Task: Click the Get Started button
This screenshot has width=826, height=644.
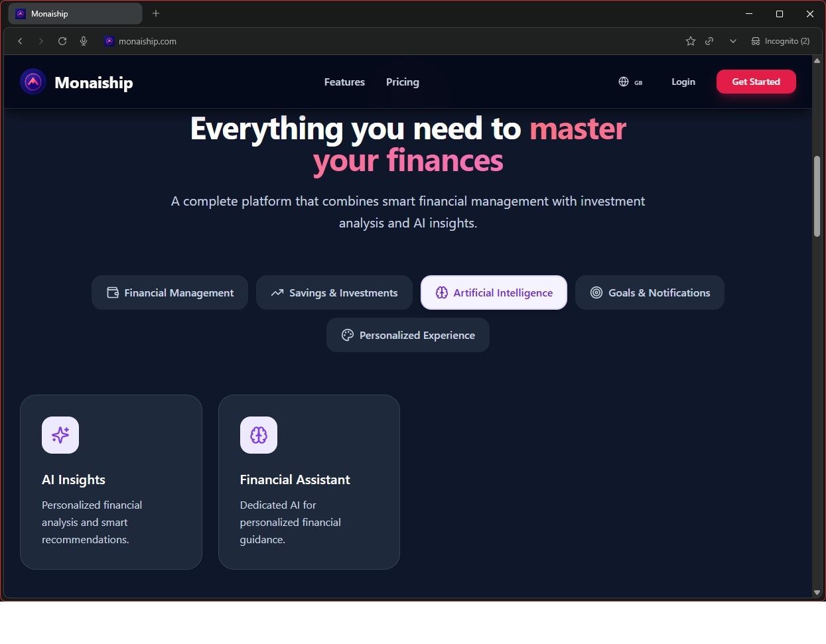Action: [756, 82]
